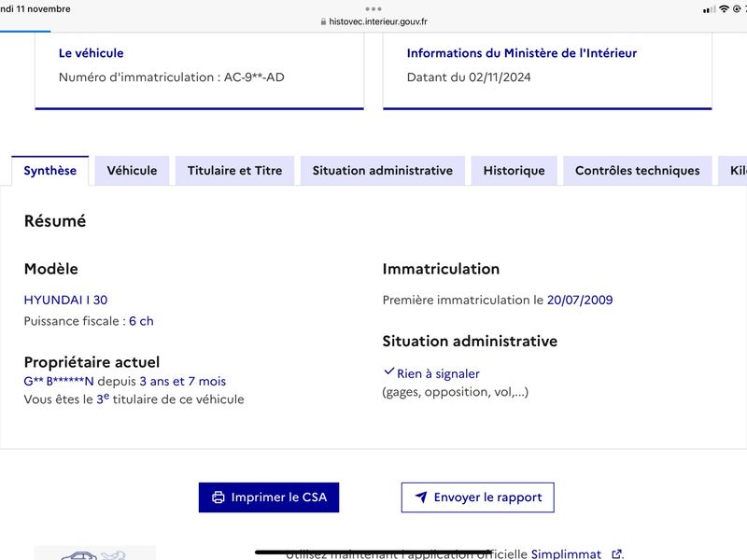Click the Rien à signaler text
747x560 pixels.
(438, 374)
